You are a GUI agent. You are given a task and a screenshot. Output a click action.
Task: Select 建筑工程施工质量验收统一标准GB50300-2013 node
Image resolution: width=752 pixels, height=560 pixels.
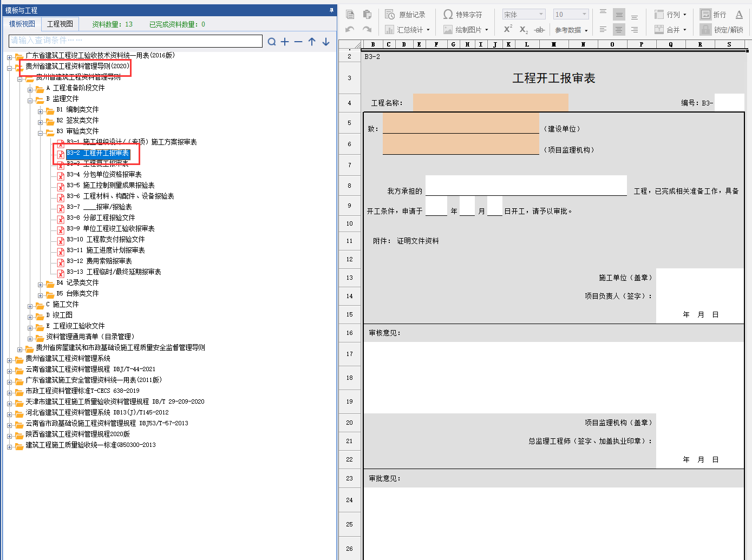point(90,445)
